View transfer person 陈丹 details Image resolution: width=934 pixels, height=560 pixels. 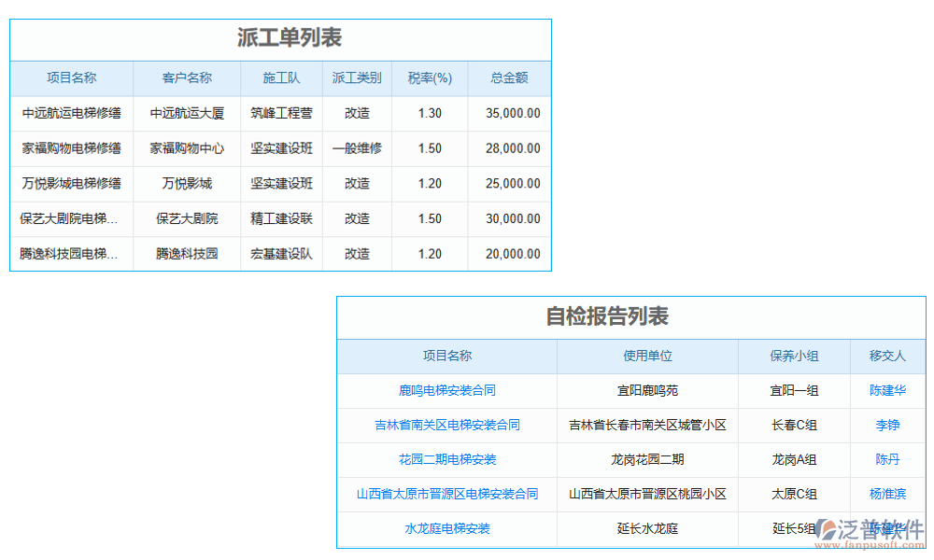coord(885,460)
